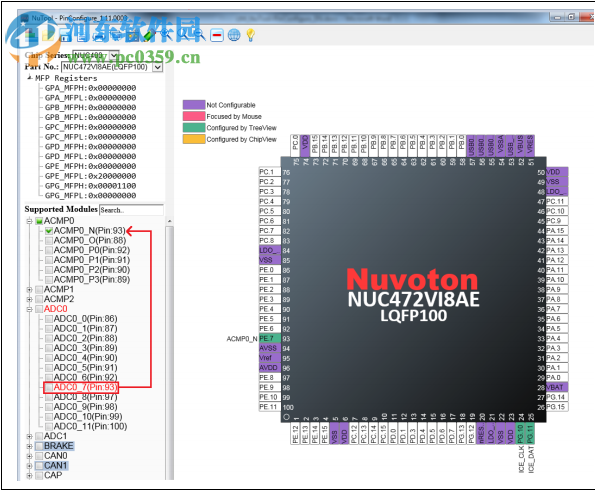The height and width of the screenshot is (496, 595).
Task: Click the save floppy disk toolbar icon
Action: pos(65,35)
